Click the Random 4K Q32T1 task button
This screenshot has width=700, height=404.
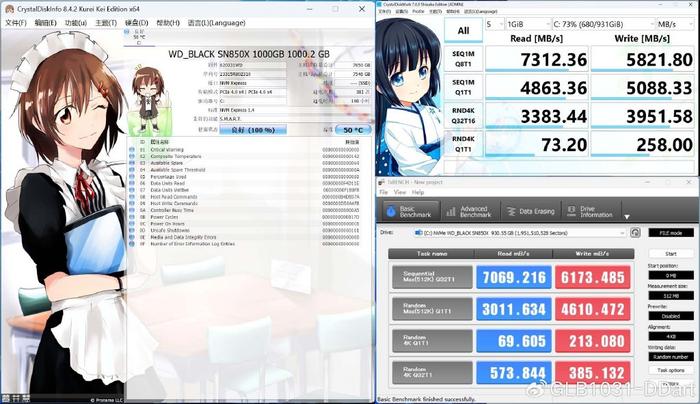432,373
